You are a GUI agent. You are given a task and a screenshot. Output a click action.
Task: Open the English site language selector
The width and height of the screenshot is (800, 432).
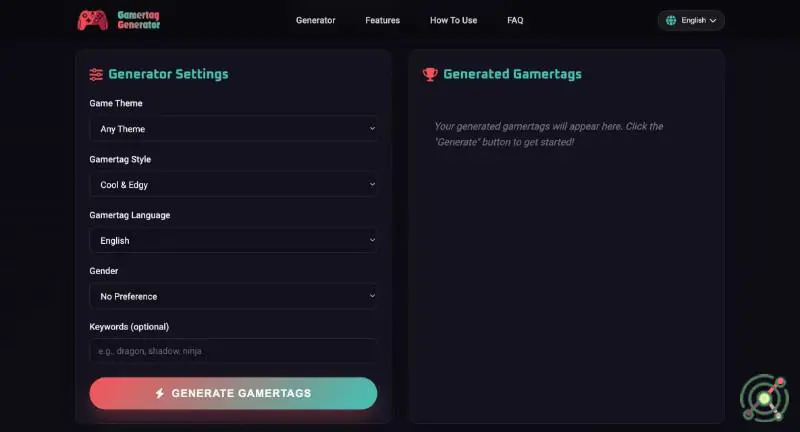692,20
